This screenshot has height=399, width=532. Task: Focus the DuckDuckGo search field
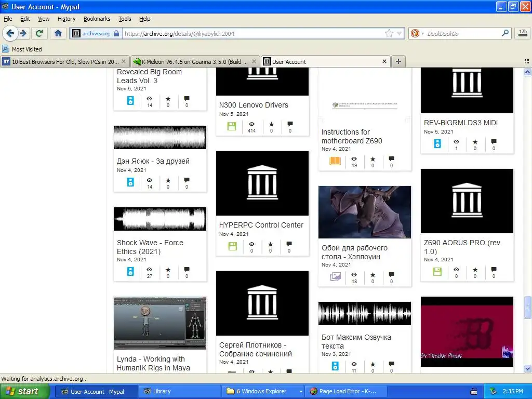(462, 33)
